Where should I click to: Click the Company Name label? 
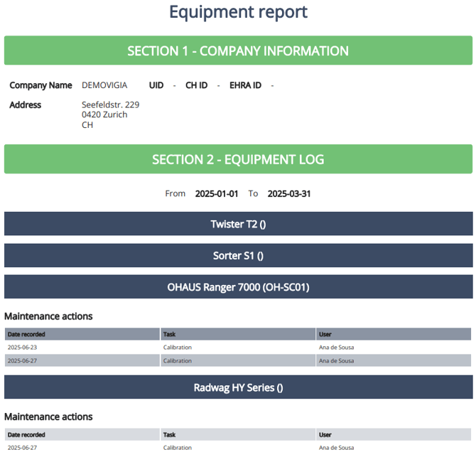pyautogui.click(x=40, y=85)
